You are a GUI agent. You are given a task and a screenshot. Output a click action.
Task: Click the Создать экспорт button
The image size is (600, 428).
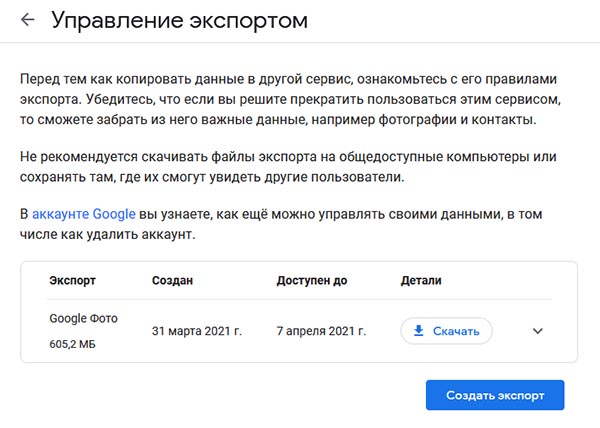[495, 395]
